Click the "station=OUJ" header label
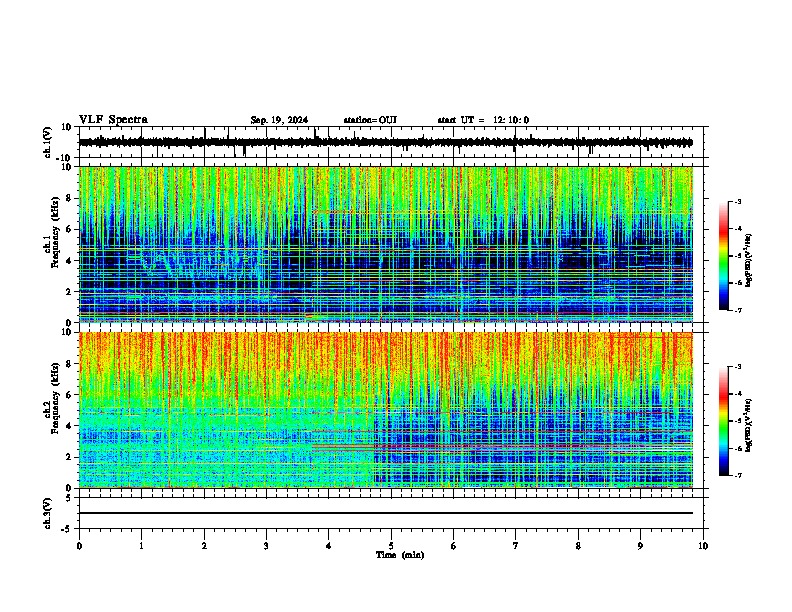The width and height of the screenshot is (792, 612). (370, 120)
